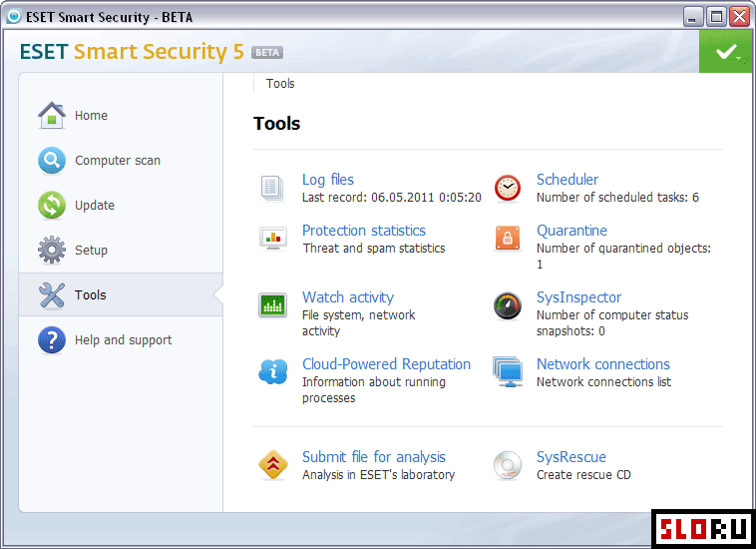Click the Home house icon

52,116
